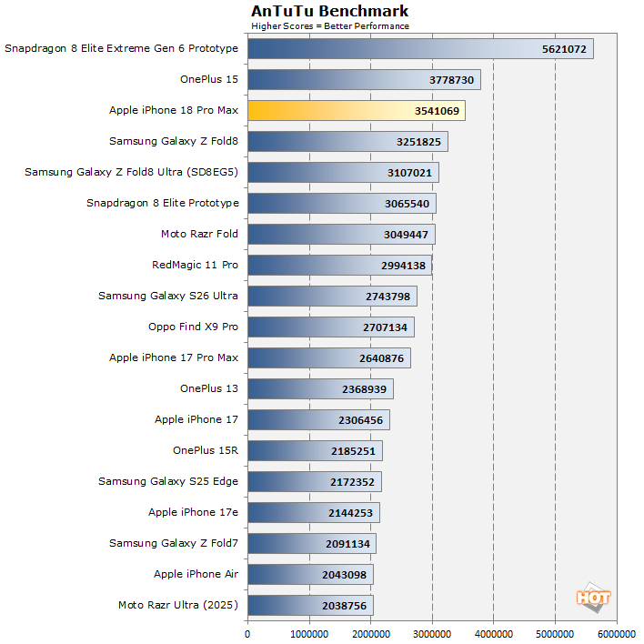Select the Apple iPhone Air label

(196, 574)
